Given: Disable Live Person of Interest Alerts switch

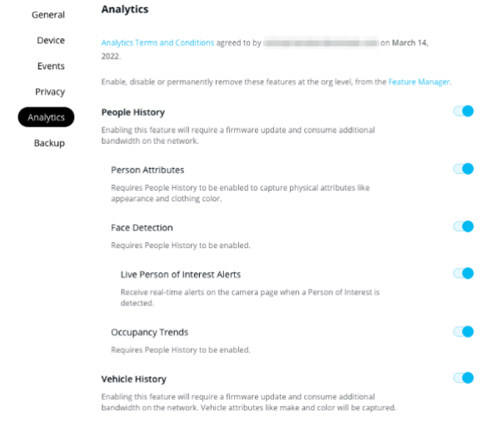Looking at the screenshot, I should coord(463,273).
